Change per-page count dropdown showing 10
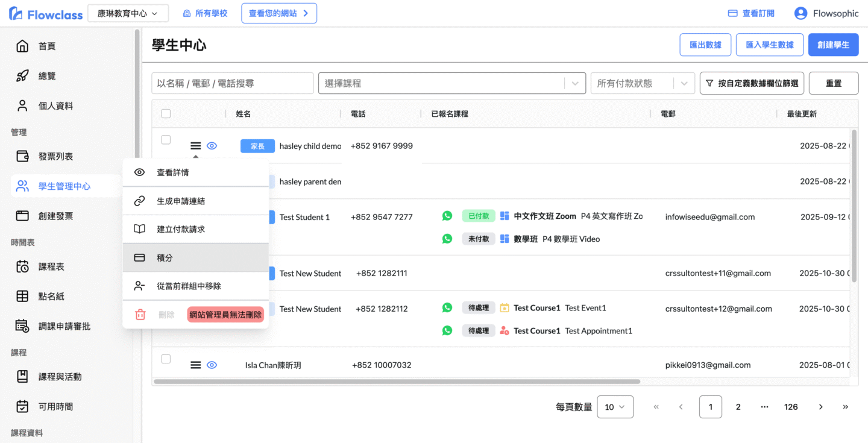Screen dimensions: 868x443 point(615,407)
